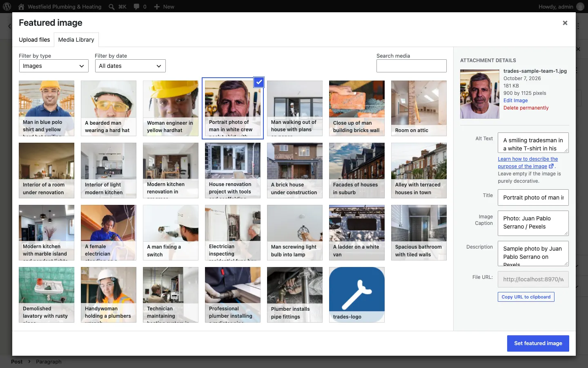Screen dimensions: 588x368
Task: Select technician maintaining heating system image
Action: 171,295
